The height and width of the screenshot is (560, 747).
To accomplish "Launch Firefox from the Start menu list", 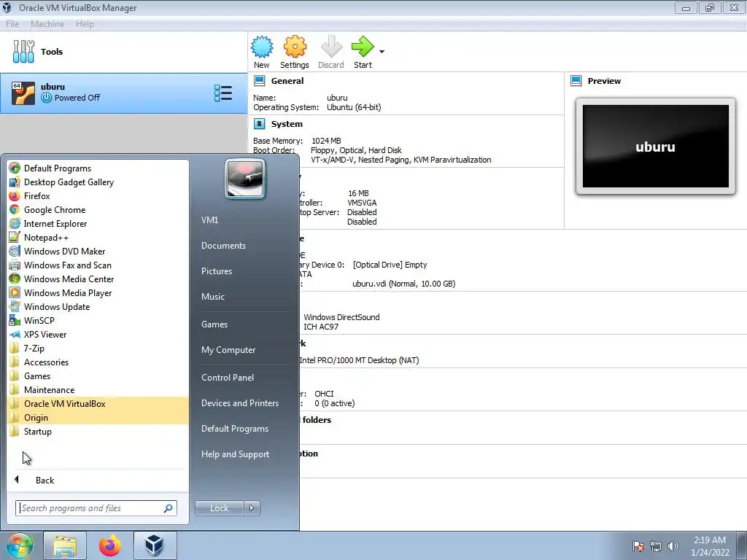I will 98,195.
